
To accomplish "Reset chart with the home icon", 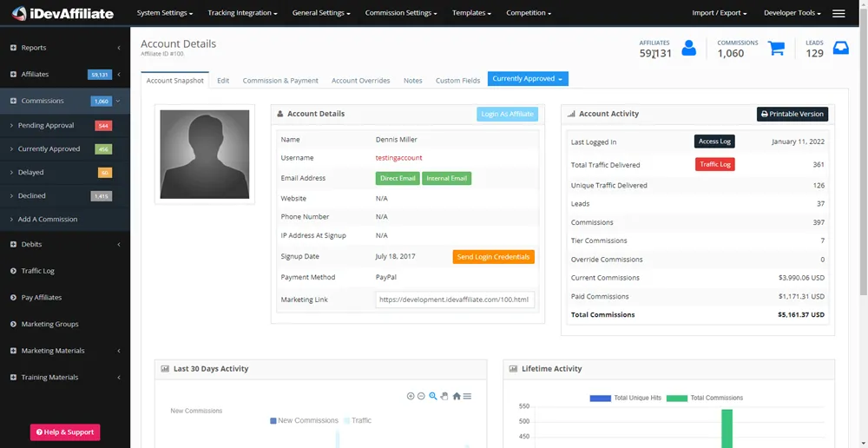I will [x=457, y=396].
